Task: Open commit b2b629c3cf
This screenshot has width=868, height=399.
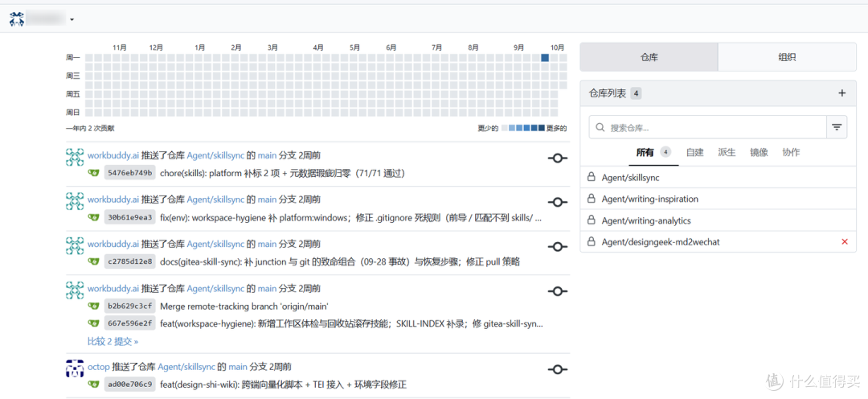Action: pos(130,306)
